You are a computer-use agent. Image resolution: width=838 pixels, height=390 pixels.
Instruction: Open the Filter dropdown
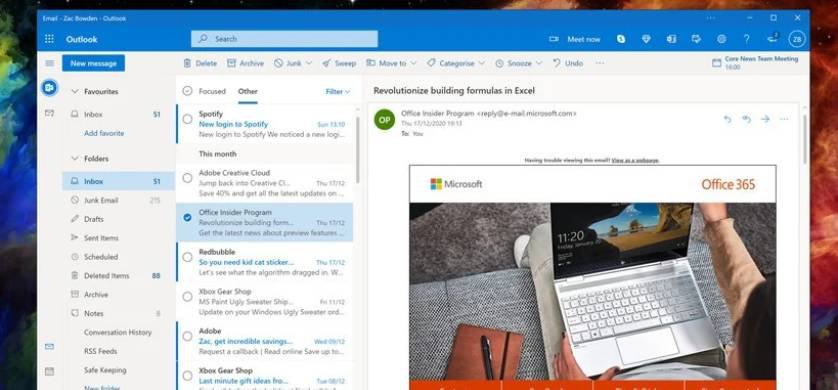(x=338, y=91)
